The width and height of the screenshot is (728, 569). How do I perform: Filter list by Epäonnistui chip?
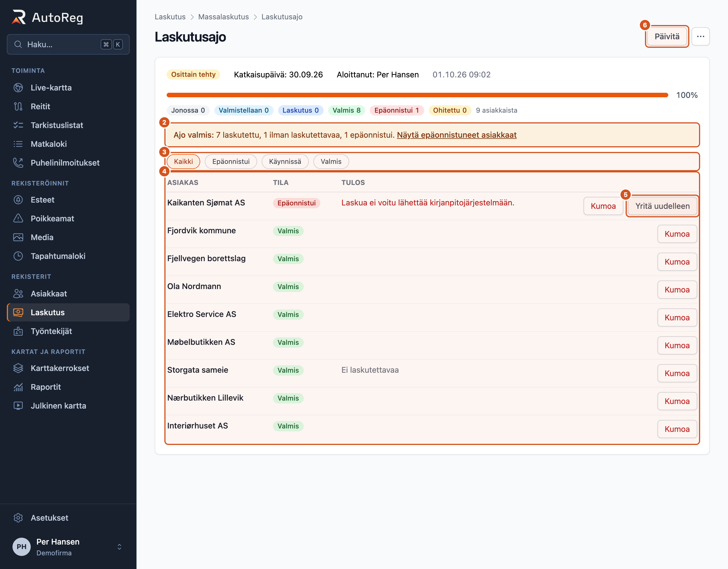pyautogui.click(x=231, y=161)
